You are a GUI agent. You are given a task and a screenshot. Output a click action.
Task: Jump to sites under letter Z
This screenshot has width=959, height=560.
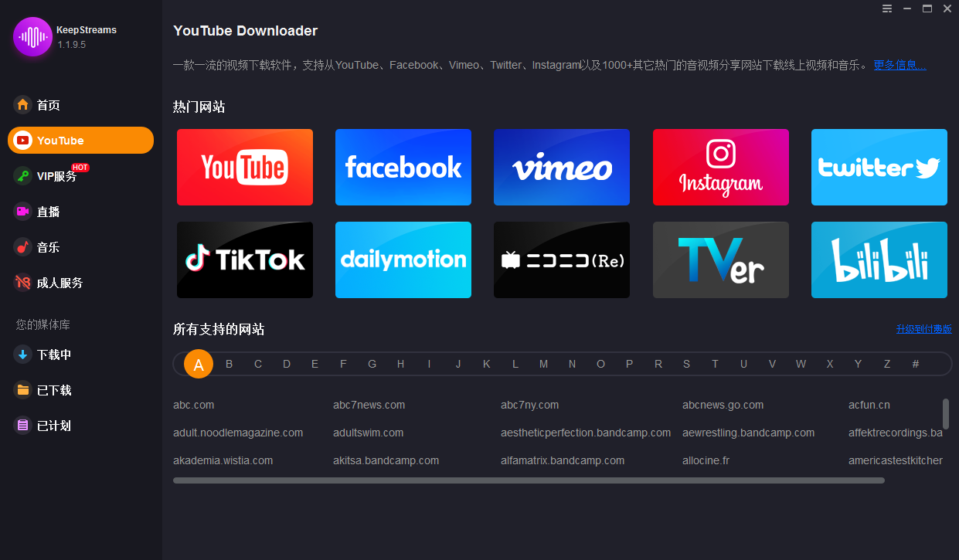pos(886,364)
